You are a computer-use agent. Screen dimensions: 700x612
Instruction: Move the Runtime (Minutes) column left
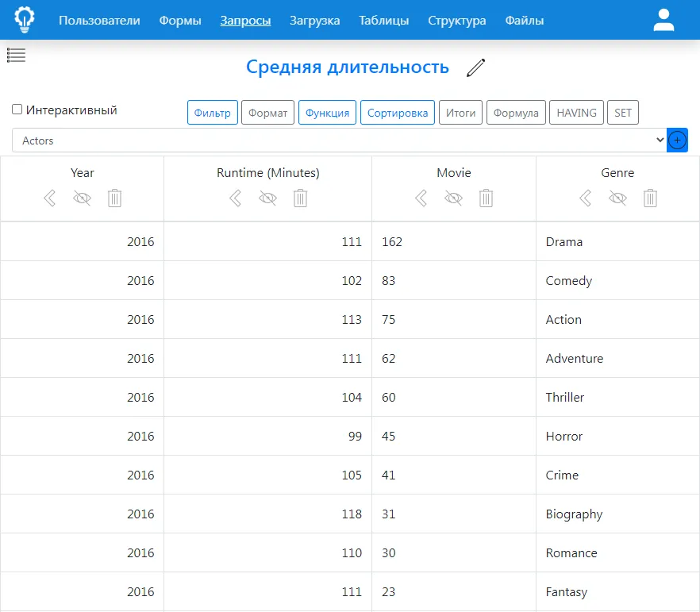point(235,198)
